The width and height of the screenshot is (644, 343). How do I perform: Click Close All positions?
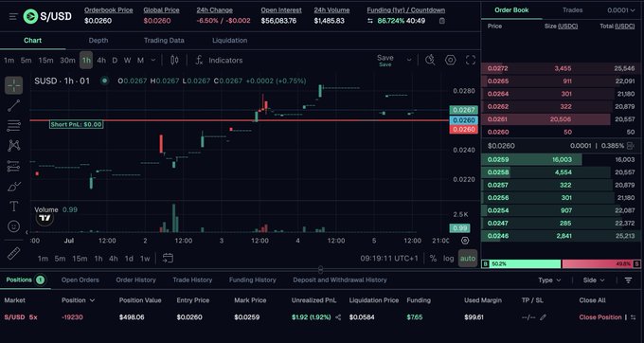[592, 300]
